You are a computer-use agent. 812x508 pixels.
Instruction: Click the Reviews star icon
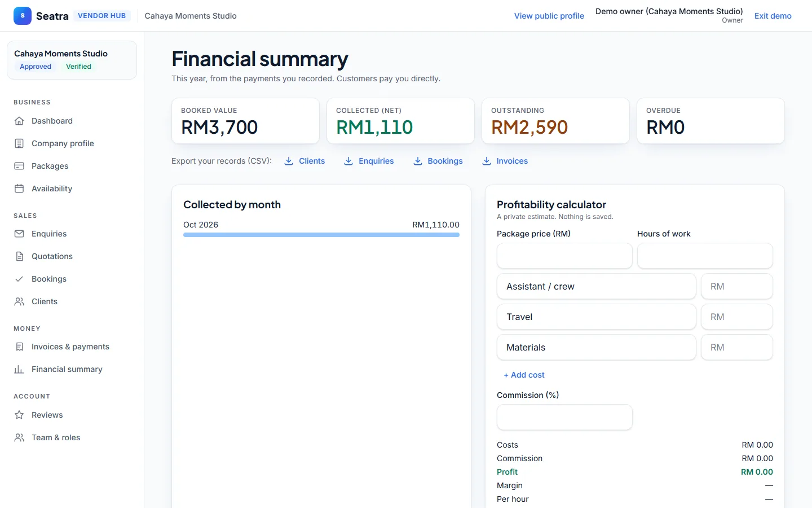[19, 415]
